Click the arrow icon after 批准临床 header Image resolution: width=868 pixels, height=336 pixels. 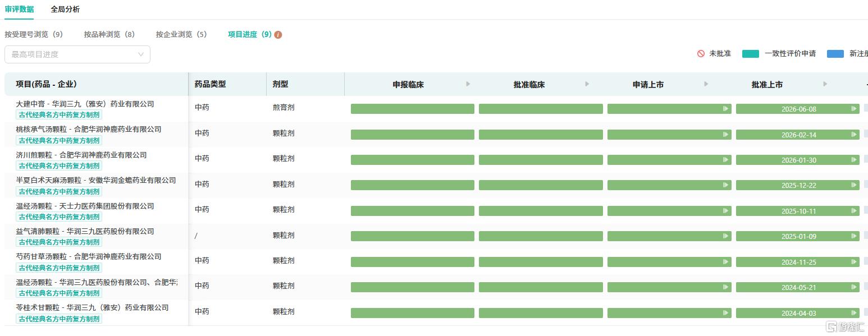click(x=587, y=84)
